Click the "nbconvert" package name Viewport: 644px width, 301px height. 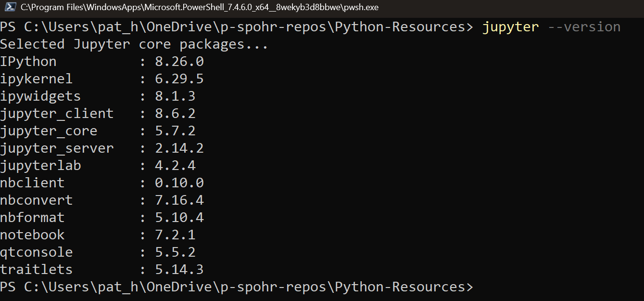pyautogui.click(x=37, y=200)
